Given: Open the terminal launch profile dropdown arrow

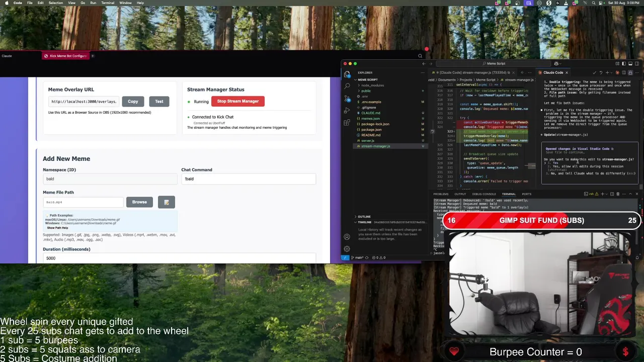Looking at the screenshot, I should pos(607,194).
